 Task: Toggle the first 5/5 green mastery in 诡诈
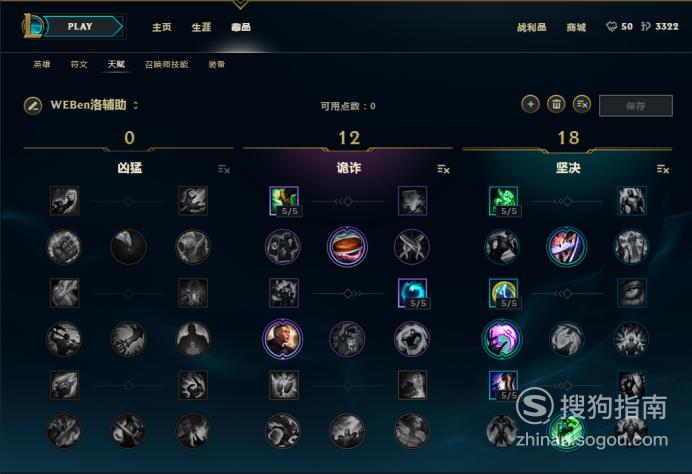point(284,201)
